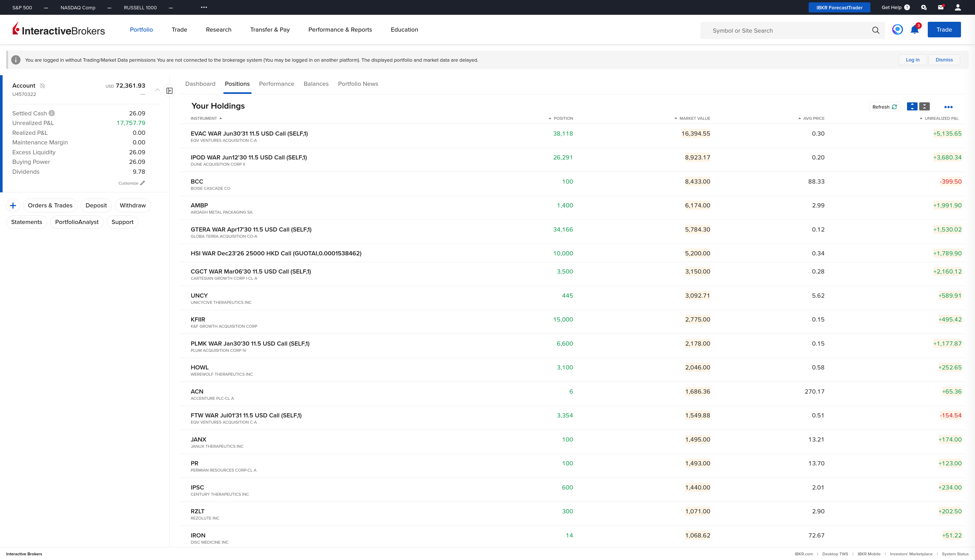The height and width of the screenshot is (560, 975).
Task: Open holdings three-dot options menu
Action: (948, 107)
